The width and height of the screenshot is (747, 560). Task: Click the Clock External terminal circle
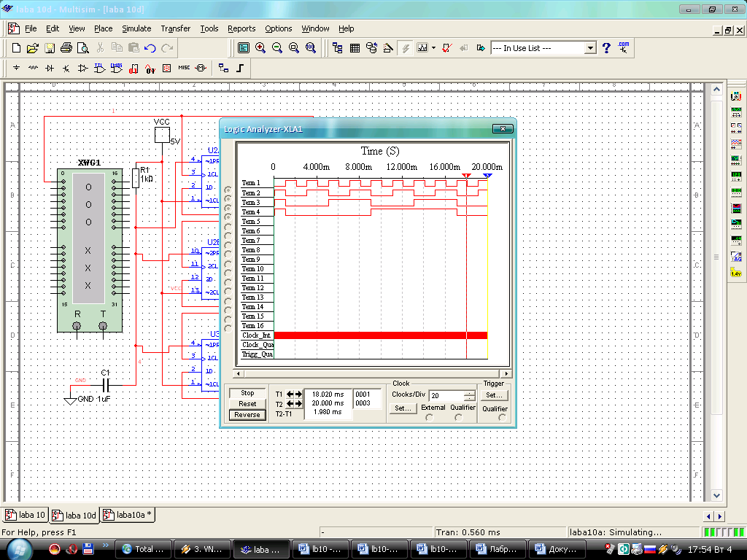(x=429, y=418)
